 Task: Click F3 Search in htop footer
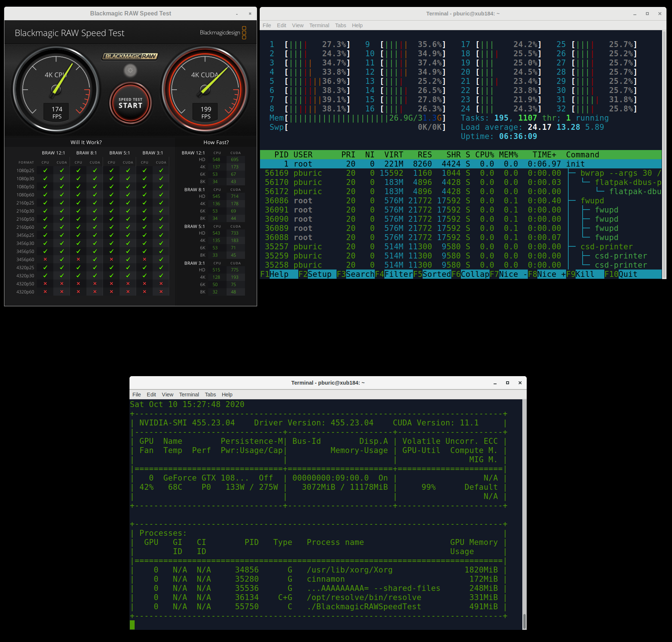pos(356,274)
